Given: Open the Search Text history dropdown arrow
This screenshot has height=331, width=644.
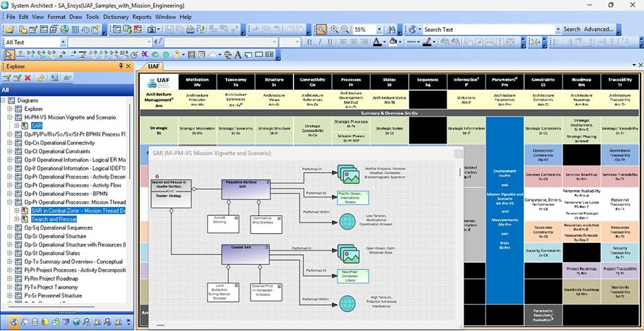Looking at the screenshot, I should click(x=558, y=30).
